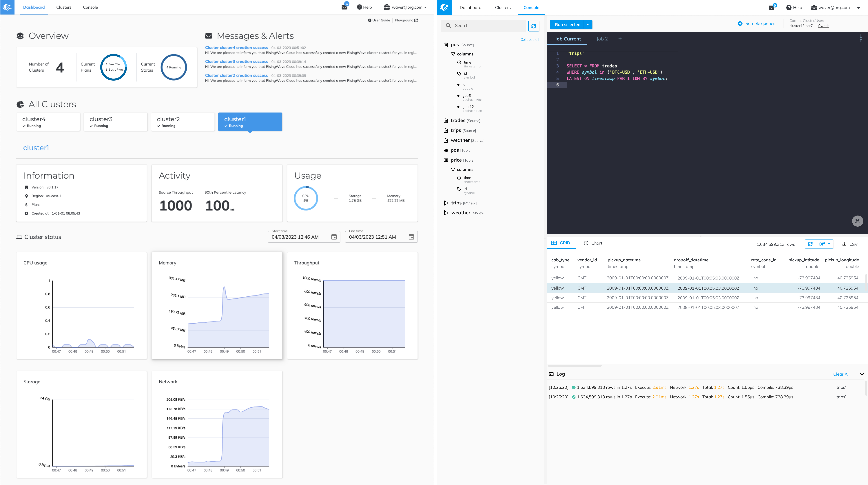Click the Sample queries plus icon

point(740,24)
